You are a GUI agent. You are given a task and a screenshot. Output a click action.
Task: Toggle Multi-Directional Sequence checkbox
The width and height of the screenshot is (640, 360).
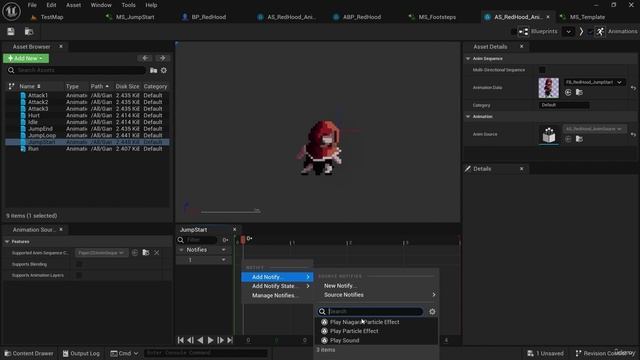tap(542, 70)
